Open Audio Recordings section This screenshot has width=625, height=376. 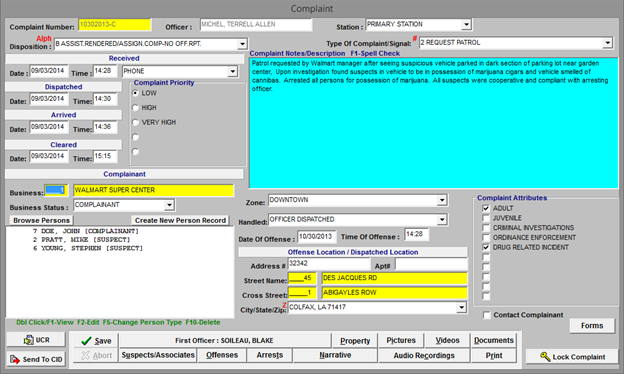tap(424, 355)
